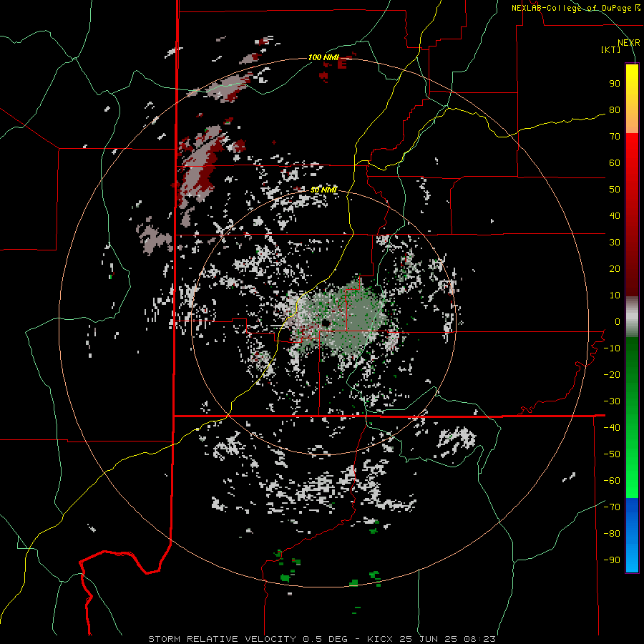Click the 30 value on velocity scale
This screenshot has height=644, width=644.
(615, 243)
